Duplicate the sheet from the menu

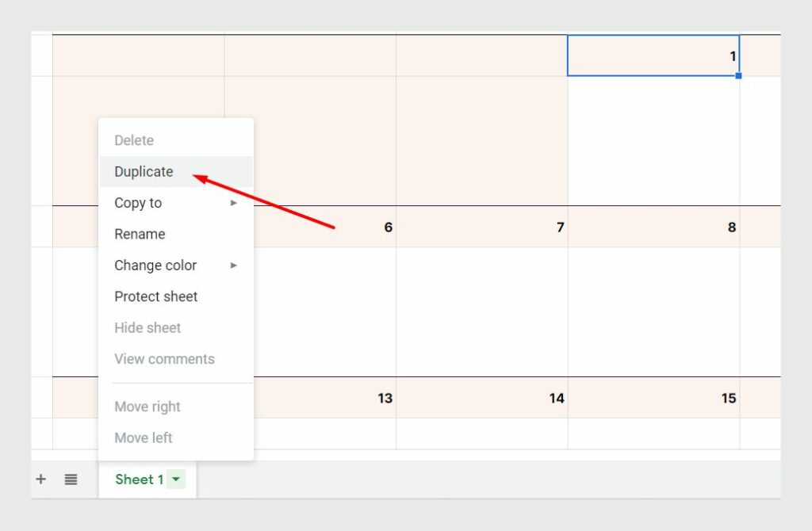click(144, 171)
